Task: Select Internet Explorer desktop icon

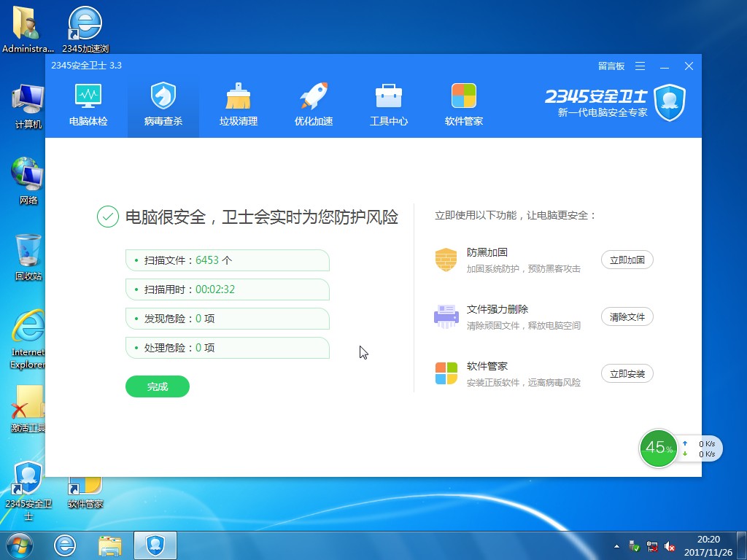Action: [28, 339]
